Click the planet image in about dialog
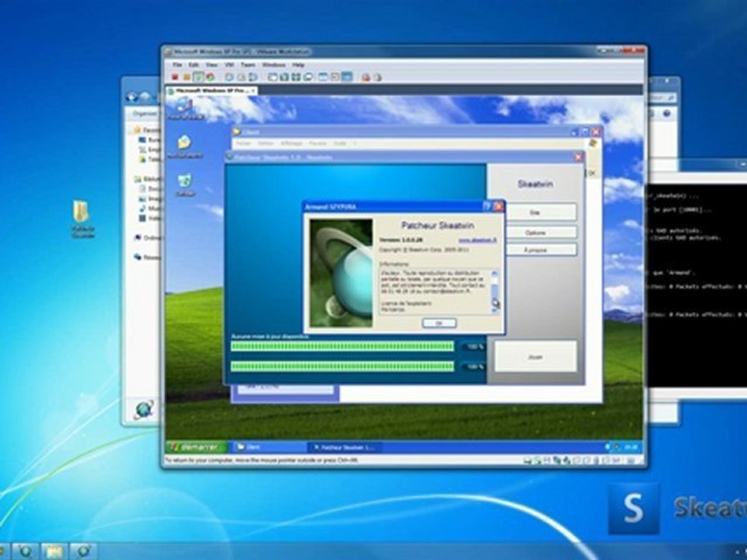The height and width of the screenshot is (560, 747). (x=341, y=273)
